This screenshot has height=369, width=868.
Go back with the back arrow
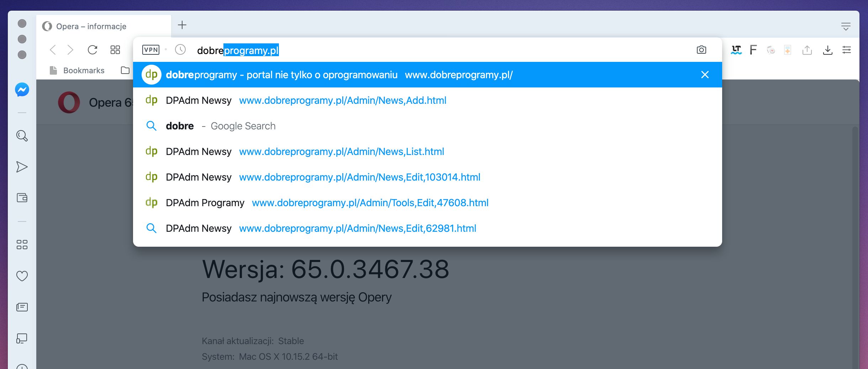click(x=53, y=50)
